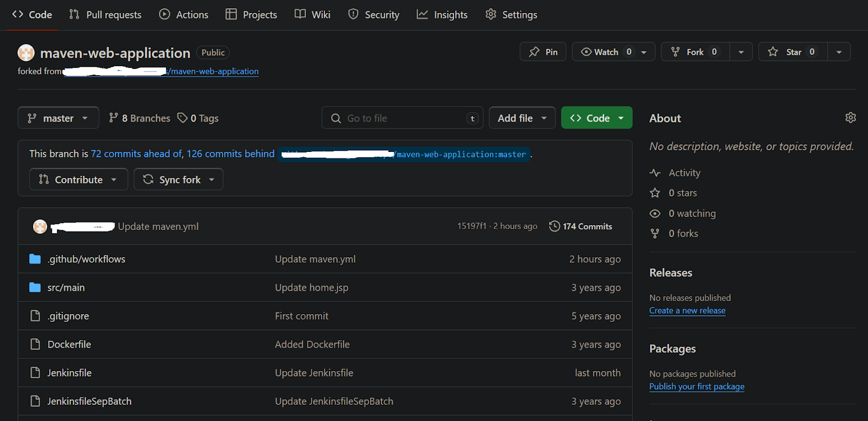Viewport: 868px width, 421px height.
Task: Open commit message Update home.jsp
Action: 312,288
